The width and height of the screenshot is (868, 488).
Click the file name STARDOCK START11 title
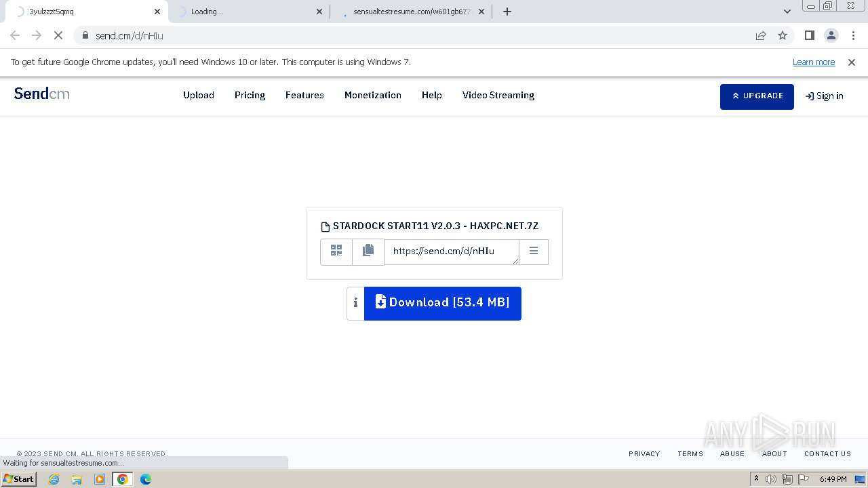[435, 226]
